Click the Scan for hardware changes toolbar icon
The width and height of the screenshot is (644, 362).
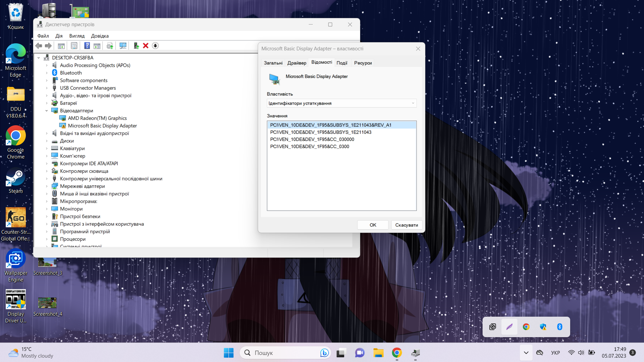tap(123, 46)
